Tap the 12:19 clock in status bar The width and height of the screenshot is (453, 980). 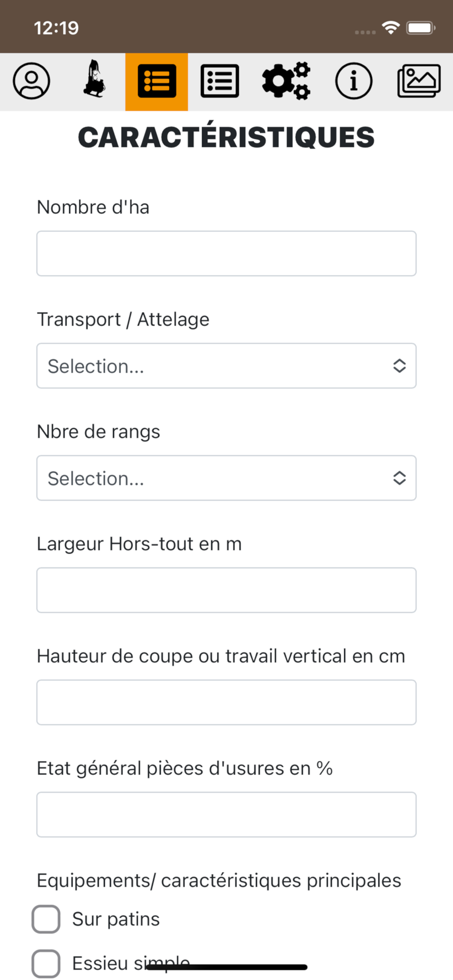click(56, 28)
